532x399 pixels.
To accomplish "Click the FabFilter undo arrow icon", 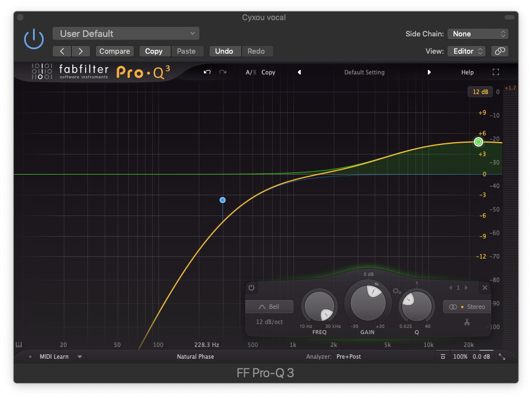I will pos(207,72).
